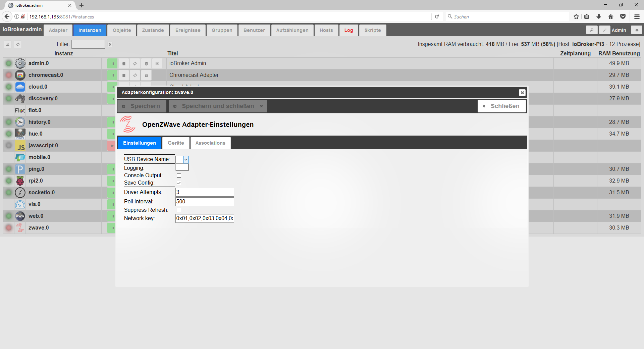
Task: Open the magnifier search tool in the top bar
Action: point(592,30)
